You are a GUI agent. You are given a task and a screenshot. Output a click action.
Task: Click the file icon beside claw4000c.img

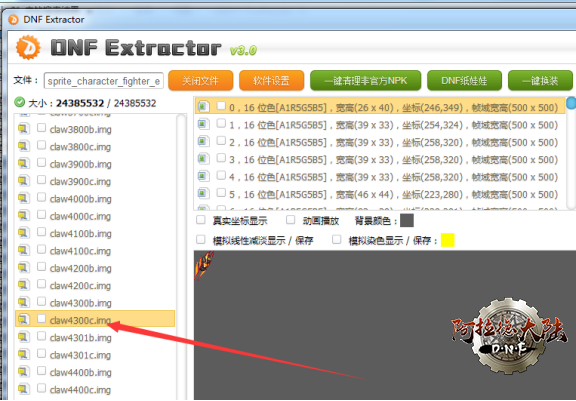[x=23, y=216]
